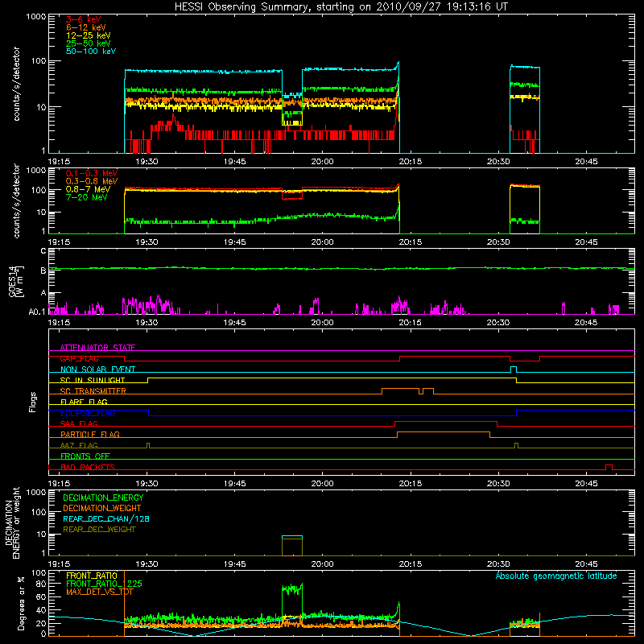644x644 pixels.
Task: Click the vertical Flags axis label
Action: [33, 402]
